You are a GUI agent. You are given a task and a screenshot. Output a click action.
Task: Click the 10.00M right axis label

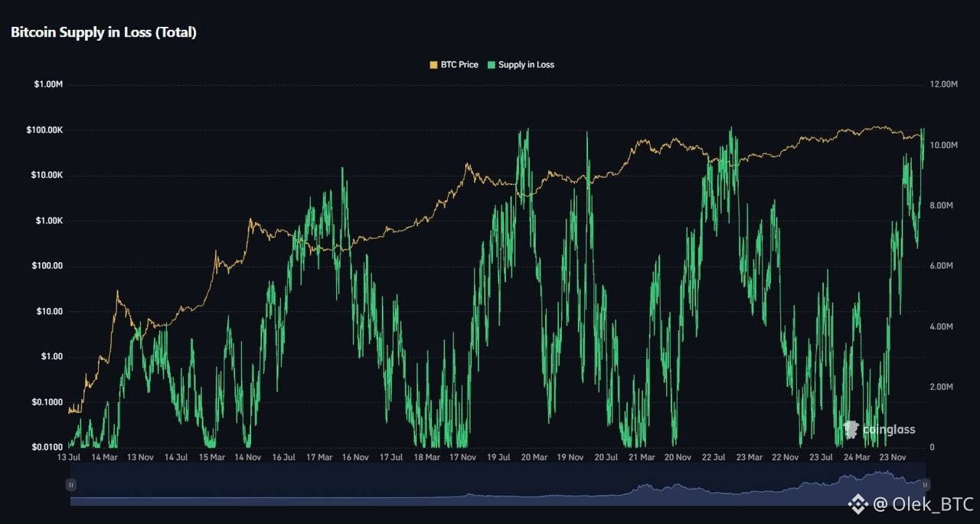point(944,145)
